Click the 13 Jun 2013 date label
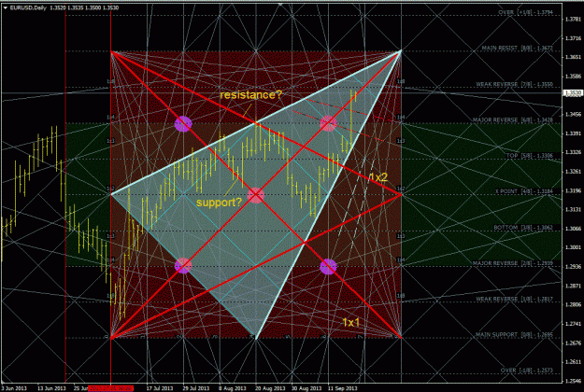The height and width of the screenshot is (392, 584). click(x=51, y=388)
